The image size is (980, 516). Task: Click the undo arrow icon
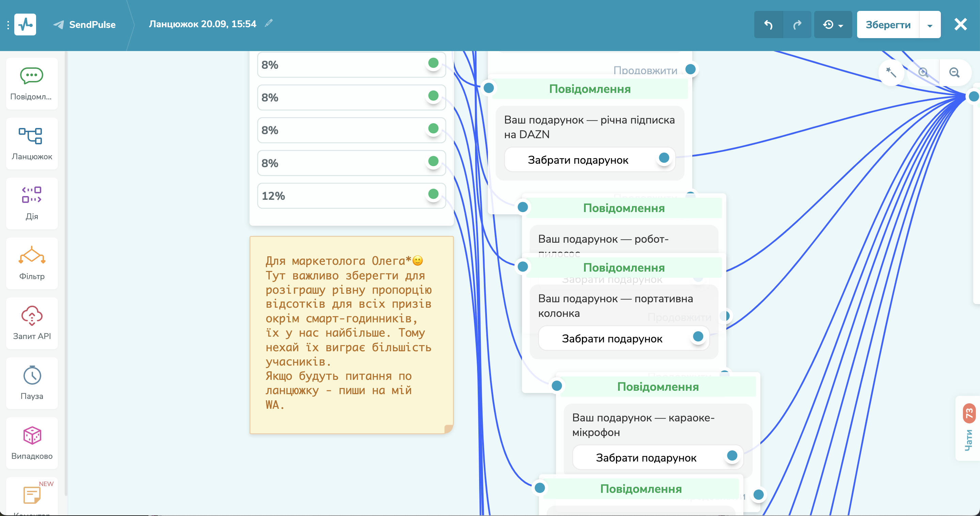[768, 24]
